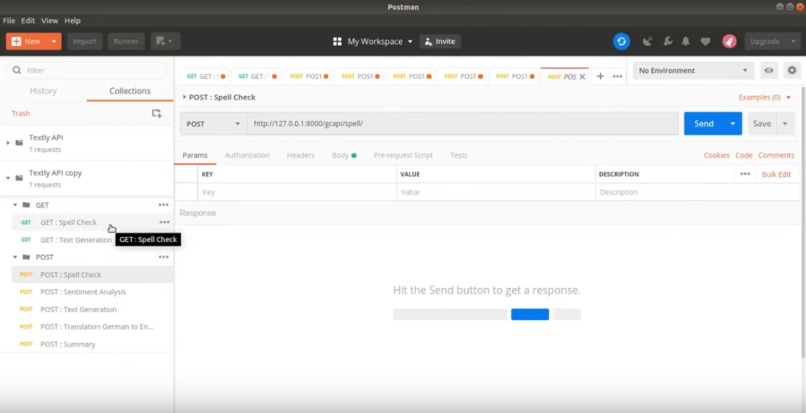Open the No Environment dropdown
The height and width of the screenshot is (413, 806).
(x=693, y=70)
